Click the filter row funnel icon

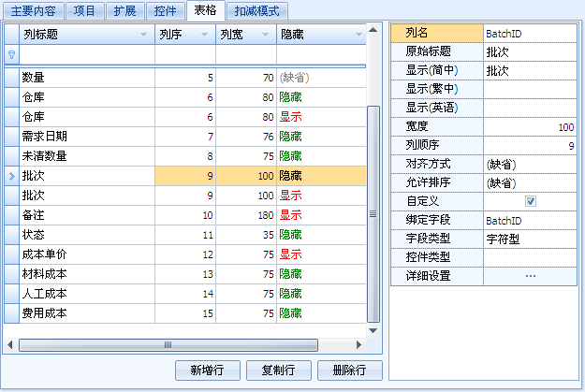click(x=11, y=54)
